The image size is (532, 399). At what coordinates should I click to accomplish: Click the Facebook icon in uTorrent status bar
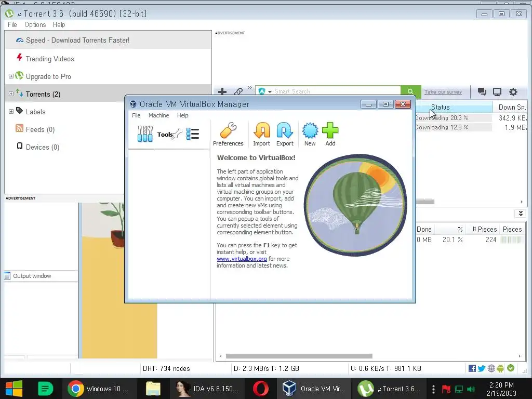[472, 368]
